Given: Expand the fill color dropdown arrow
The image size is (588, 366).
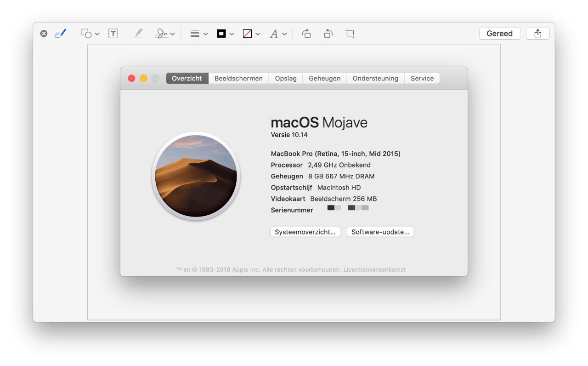Looking at the screenshot, I should pos(258,34).
